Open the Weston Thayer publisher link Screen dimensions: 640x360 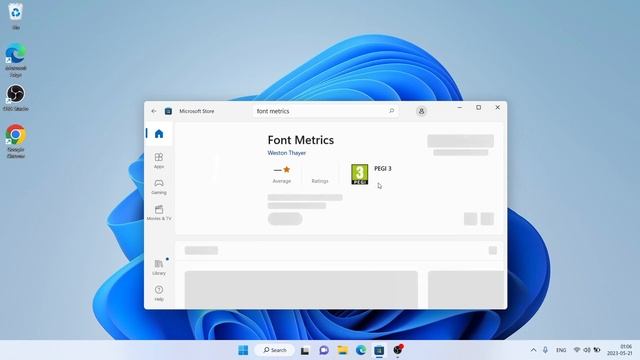coord(287,153)
